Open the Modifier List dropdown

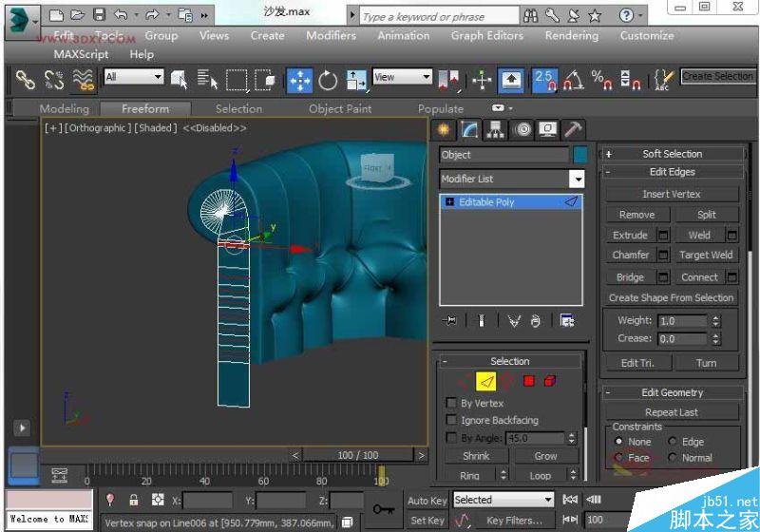pos(577,179)
